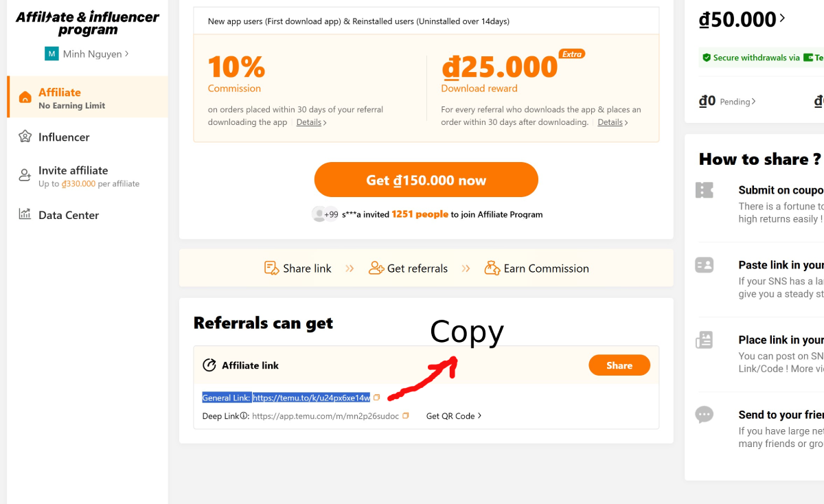824x504 pixels.
Task: Copy the Deep Link via its copy icon
Action: tap(404, 415)
